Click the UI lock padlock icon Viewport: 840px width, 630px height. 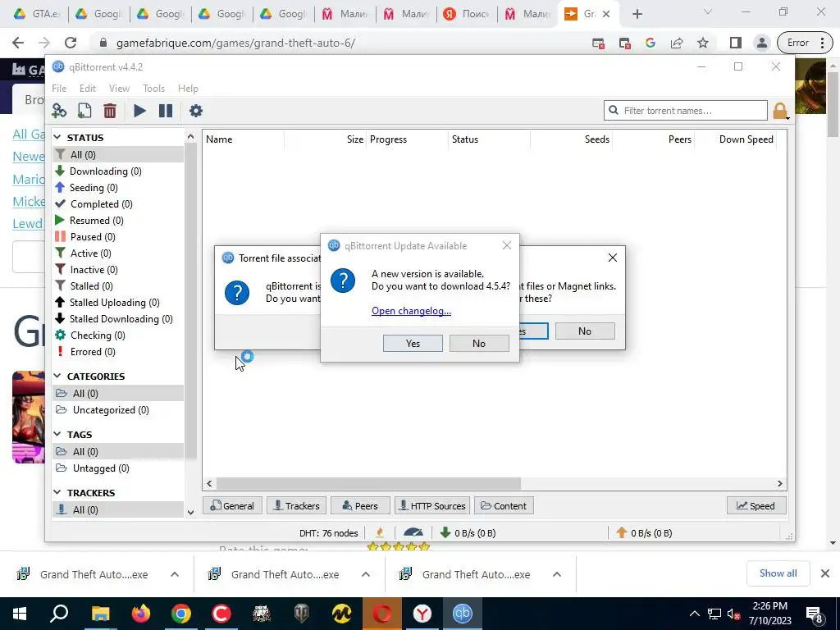tap(780, 111)
